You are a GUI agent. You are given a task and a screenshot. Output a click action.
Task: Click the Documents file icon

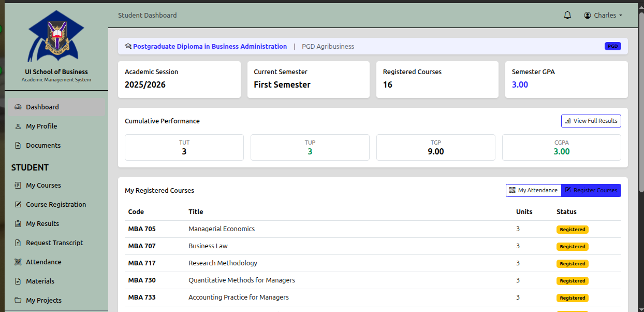click(18, 146)
